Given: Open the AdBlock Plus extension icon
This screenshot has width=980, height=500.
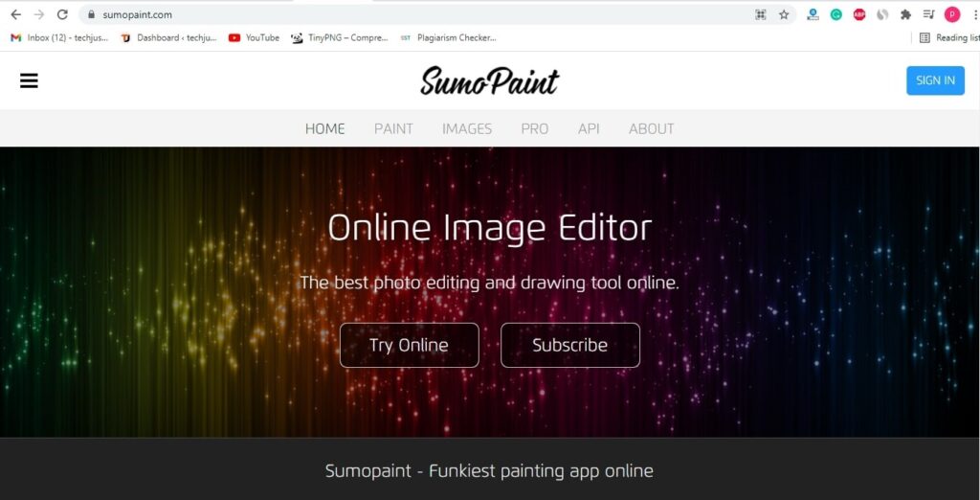Looking at the screenshot, I should pos(859,14).
